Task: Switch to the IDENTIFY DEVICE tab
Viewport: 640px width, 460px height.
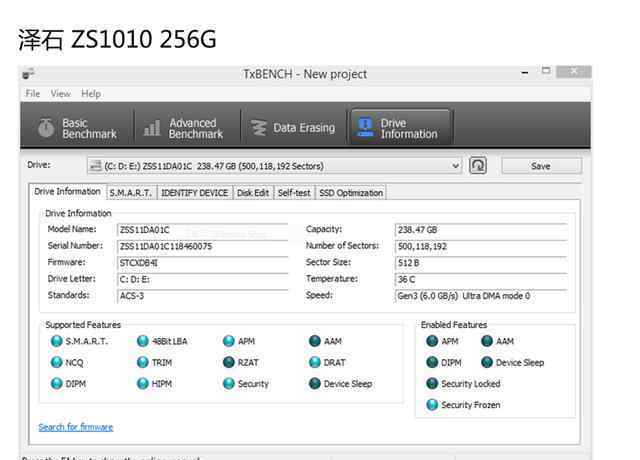Action: (194, 193)
